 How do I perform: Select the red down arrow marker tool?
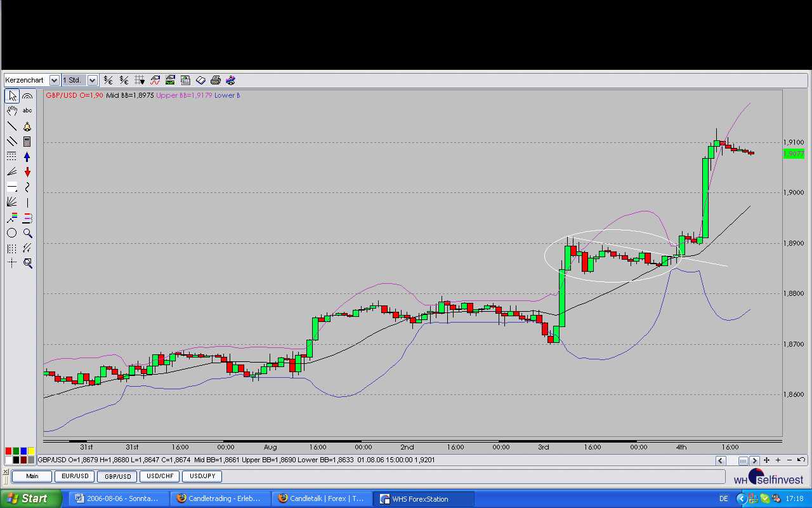click(27, 172)
